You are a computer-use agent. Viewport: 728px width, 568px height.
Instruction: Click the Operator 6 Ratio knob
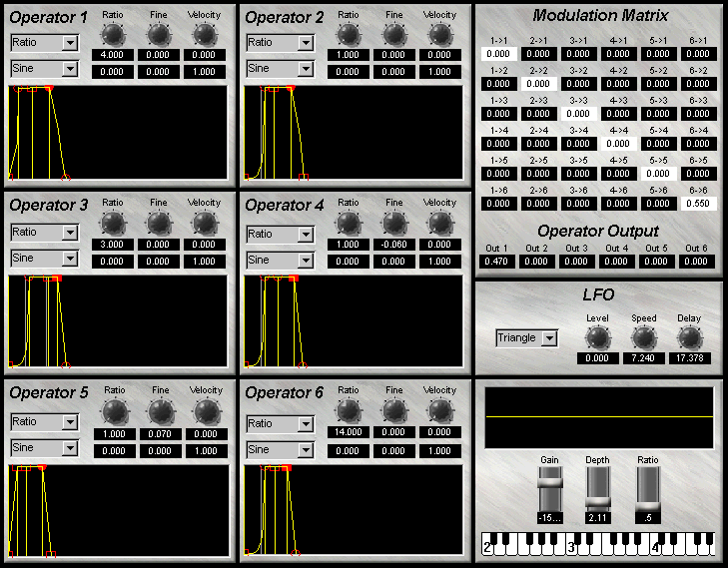click(349, 410)
